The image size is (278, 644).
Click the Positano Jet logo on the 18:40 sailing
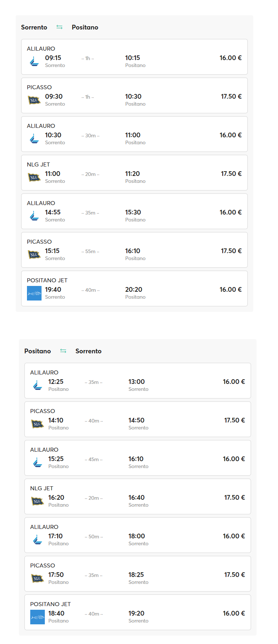coord(38,617)
